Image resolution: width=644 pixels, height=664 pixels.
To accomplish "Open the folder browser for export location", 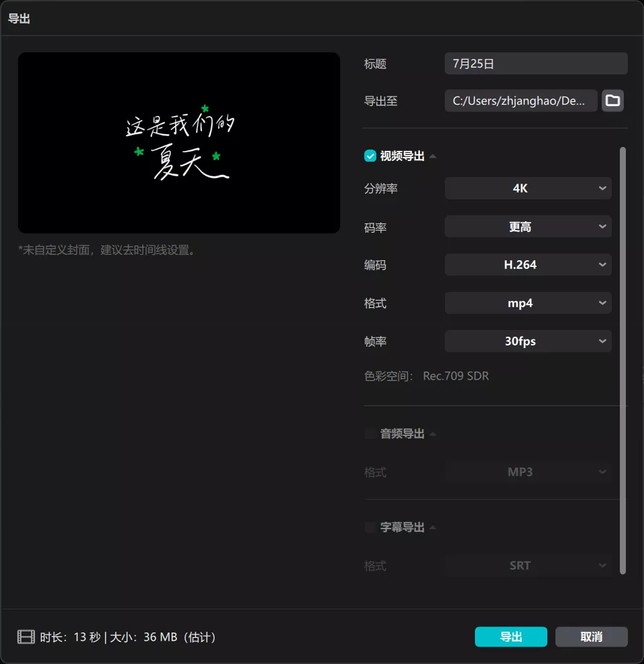I will click(x=612, y=101).
